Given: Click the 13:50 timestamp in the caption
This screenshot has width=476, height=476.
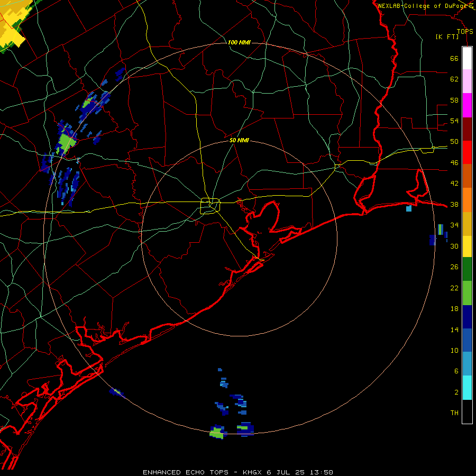Looking at the screenshot, I should [x=322, y=472].
